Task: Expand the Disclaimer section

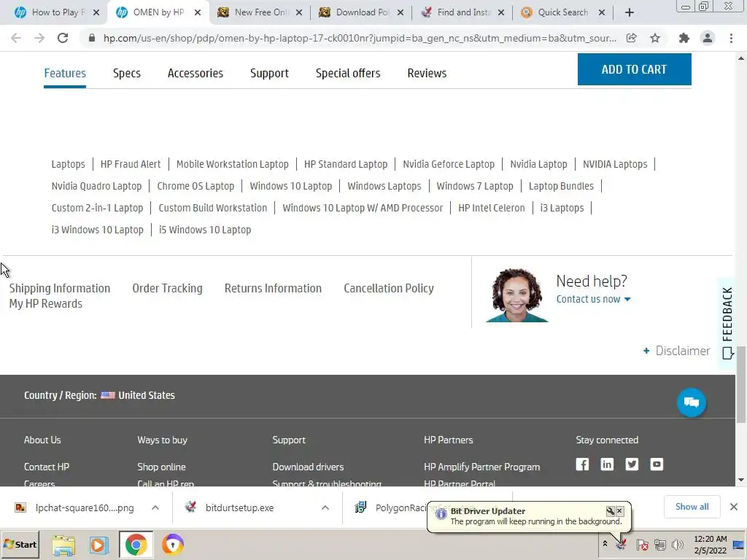Action: coord(676,351)
